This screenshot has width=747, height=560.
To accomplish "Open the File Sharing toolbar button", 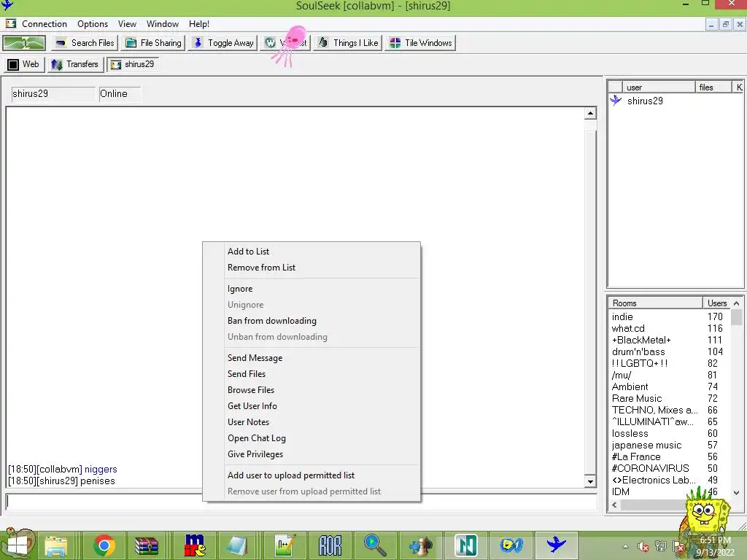I will pyautogui.click(x=153, y=43).
